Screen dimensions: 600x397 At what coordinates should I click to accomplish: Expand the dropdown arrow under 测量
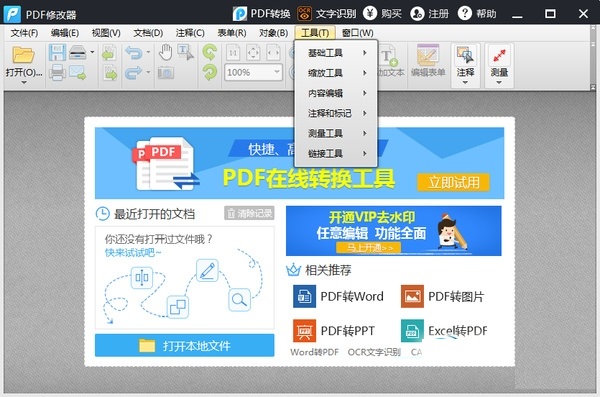(499, 82)
